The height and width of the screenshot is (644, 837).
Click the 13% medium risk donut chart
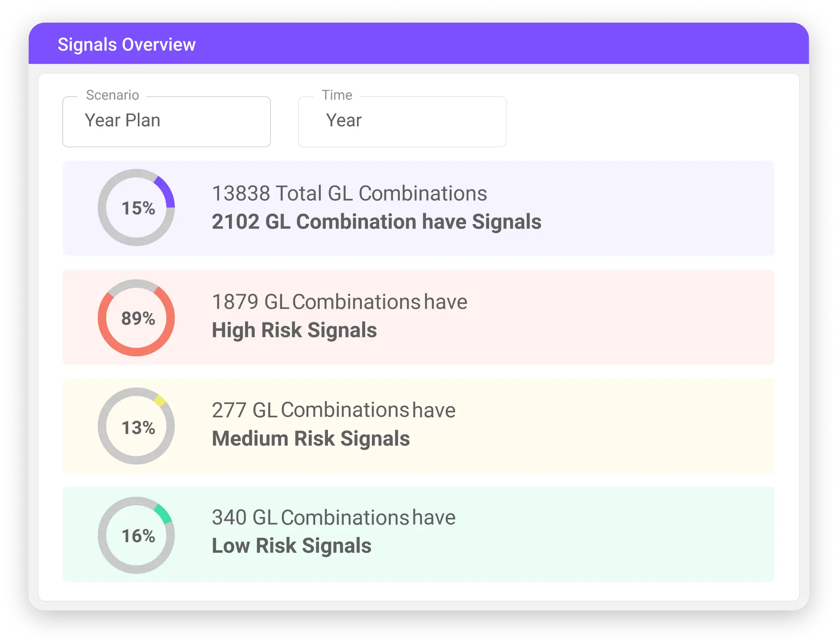[x=136, y=426]
